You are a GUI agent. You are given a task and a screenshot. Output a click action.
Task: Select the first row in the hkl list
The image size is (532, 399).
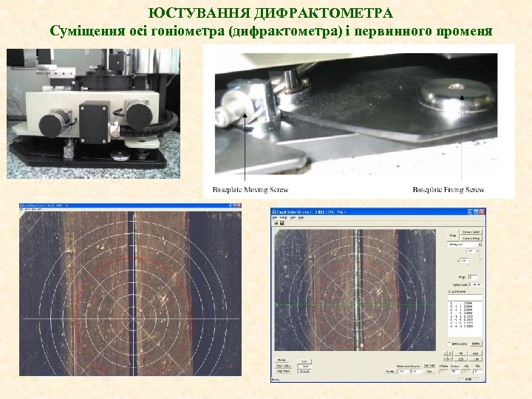click(465, 304)
